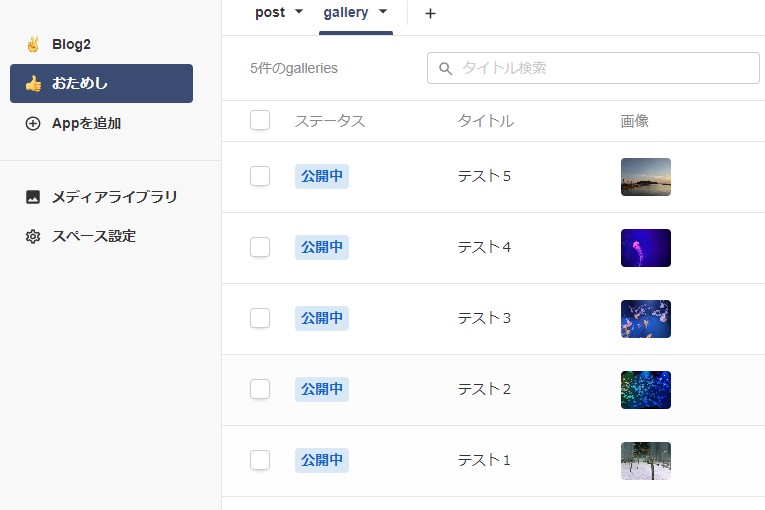Tick the テスト1 row checkbox
This screenshot has width=765, height=510.
coord(260,460)
